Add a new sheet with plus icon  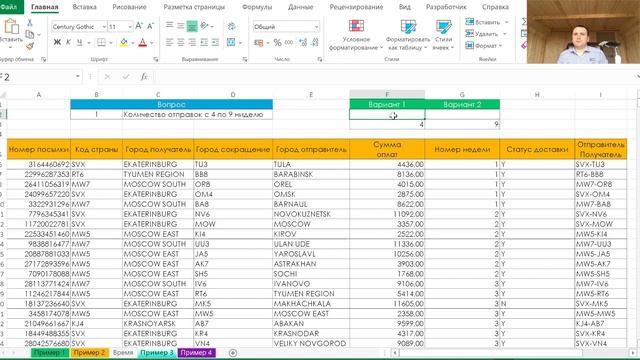[x=233, y=353]
